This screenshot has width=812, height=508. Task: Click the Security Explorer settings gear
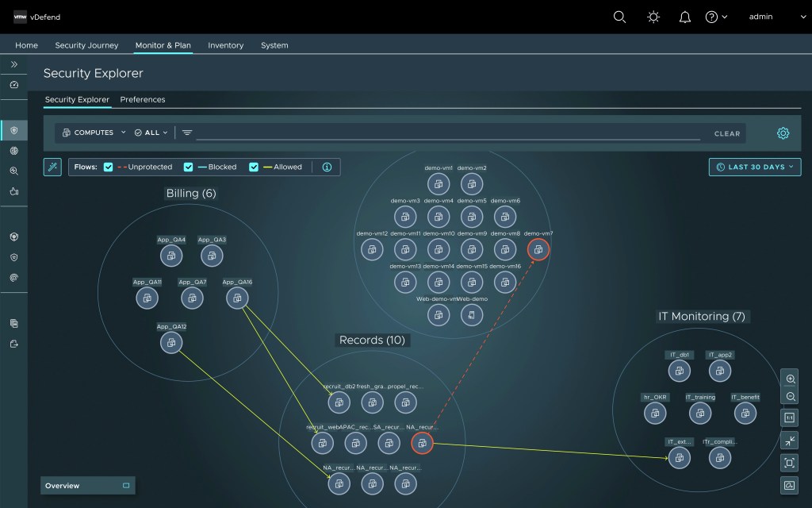(x=783, y=133)
